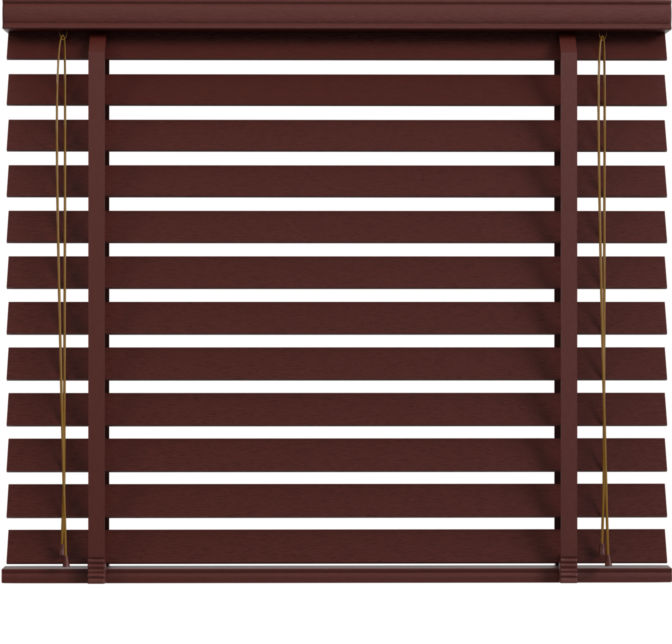Click the bottommost slat's center
The image size is (672, 644).
pos(336,546)
